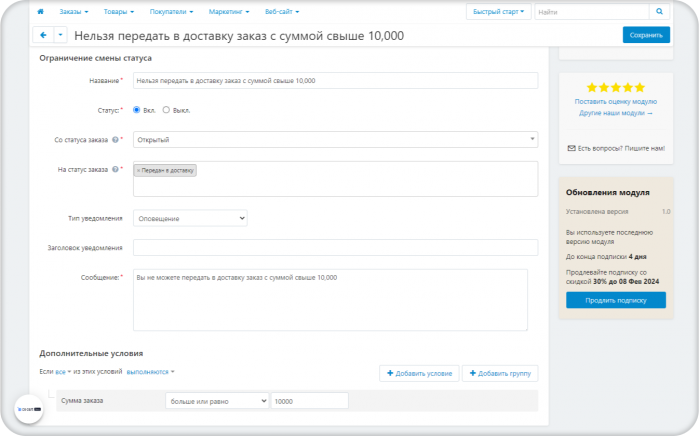Open the chat widget bubble
This screenshot has height=436, width=700.
point(29,409)
